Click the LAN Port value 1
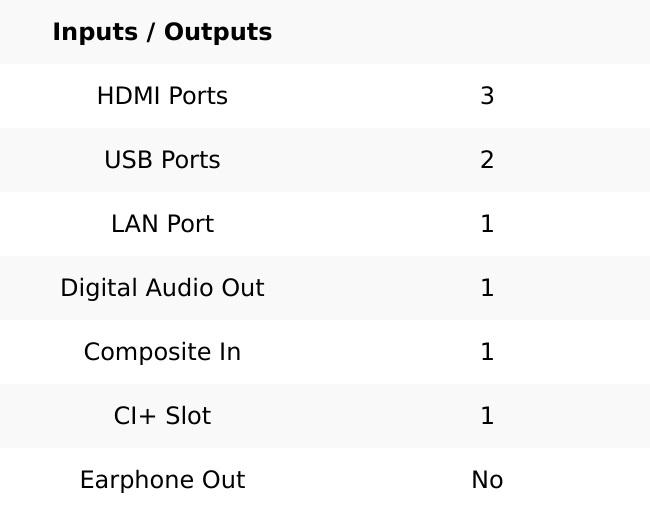 click(x=487, y=224)
